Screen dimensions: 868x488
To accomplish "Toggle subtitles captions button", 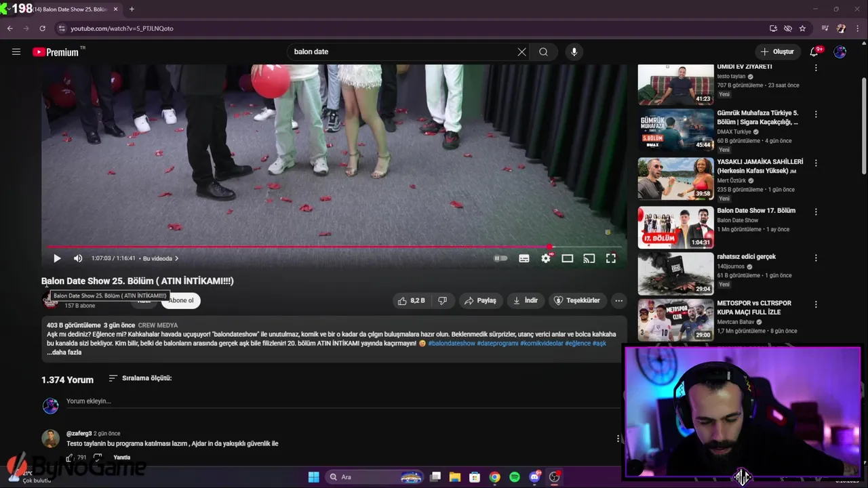I will [524, 258].
